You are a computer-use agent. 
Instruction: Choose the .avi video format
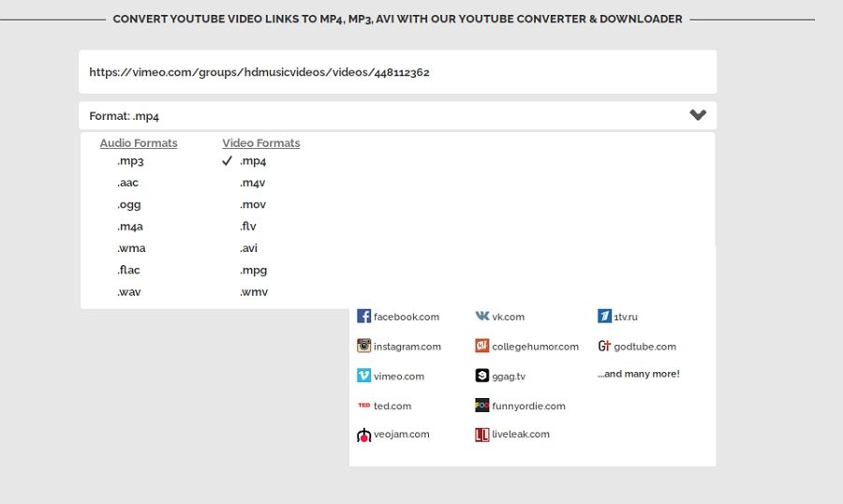pyautogui.click(x=248, y=248)
